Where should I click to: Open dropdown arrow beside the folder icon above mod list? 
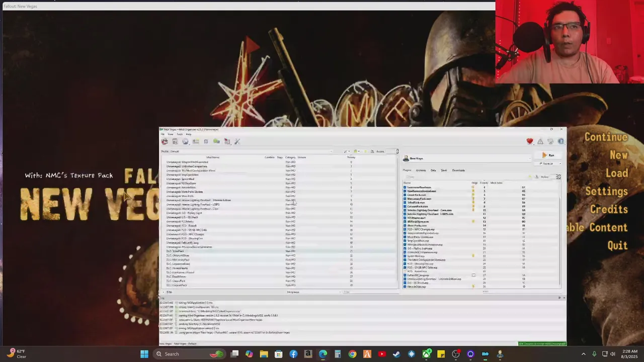359,151
